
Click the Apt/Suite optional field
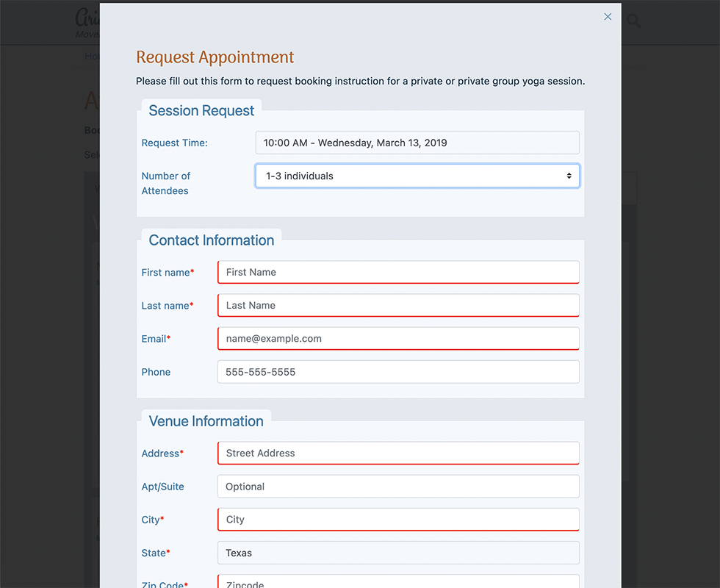[x=398, y=487]
